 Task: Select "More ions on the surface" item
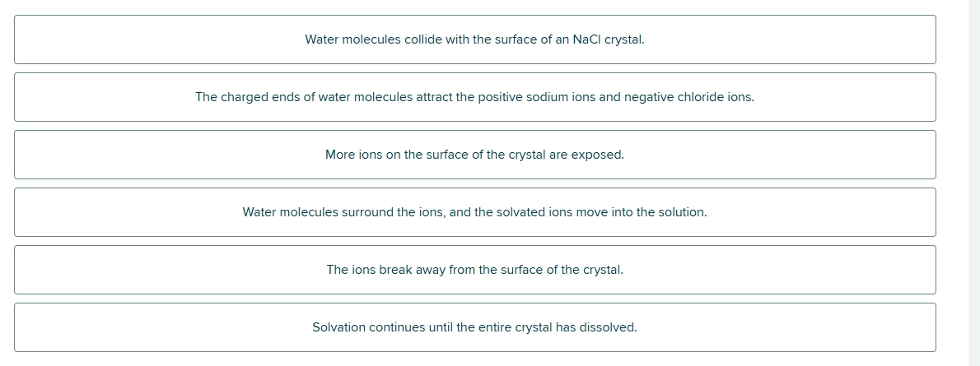[475, 155]
